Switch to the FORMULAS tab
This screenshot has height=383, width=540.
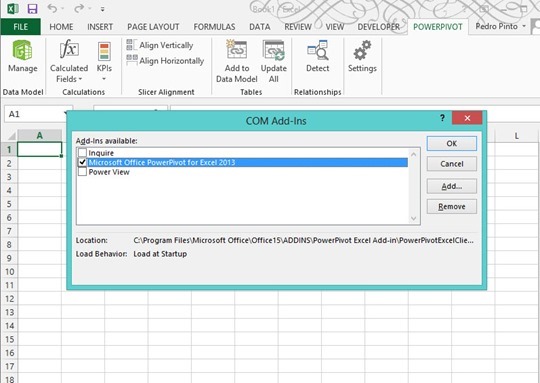click(214, 27)
